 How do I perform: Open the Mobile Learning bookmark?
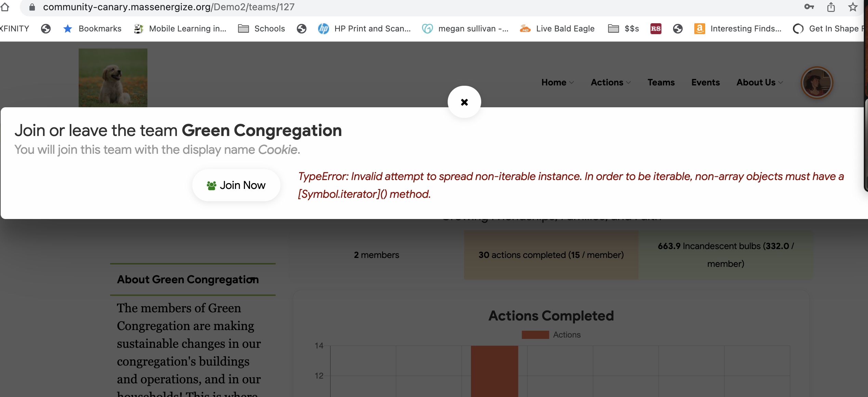[x=180, y=29]
